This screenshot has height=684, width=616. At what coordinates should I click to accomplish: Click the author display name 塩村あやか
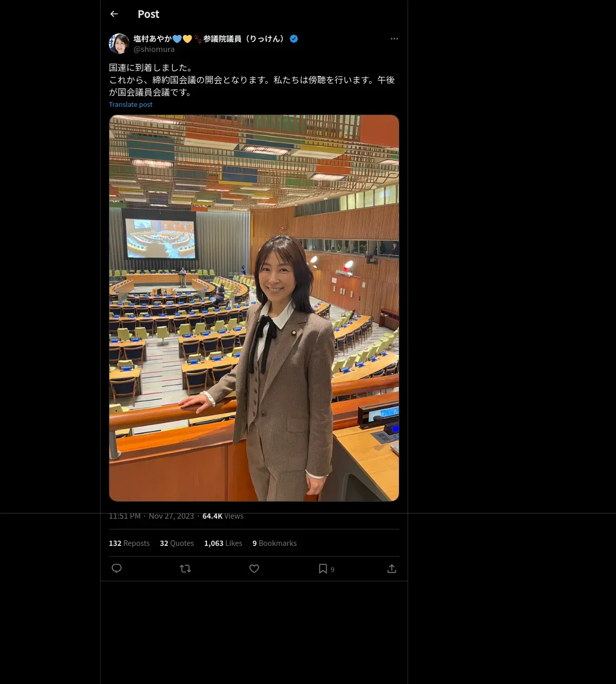[152, 39]
